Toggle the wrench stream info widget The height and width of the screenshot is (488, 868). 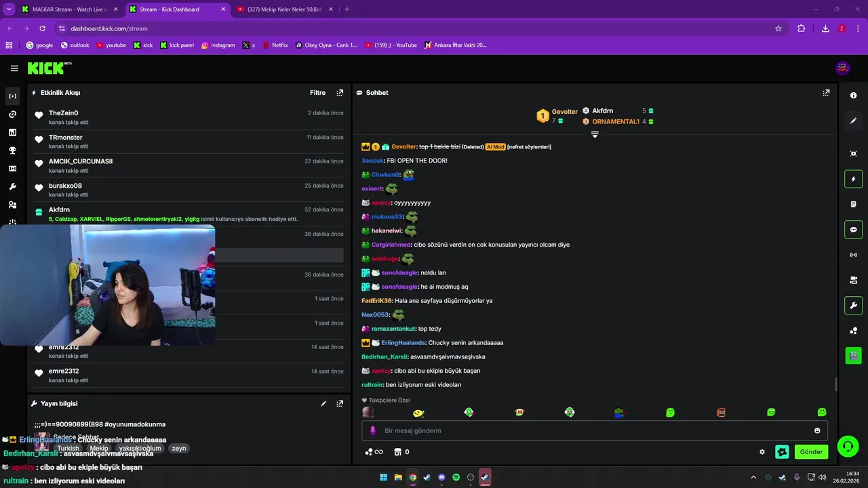(854, 305)
